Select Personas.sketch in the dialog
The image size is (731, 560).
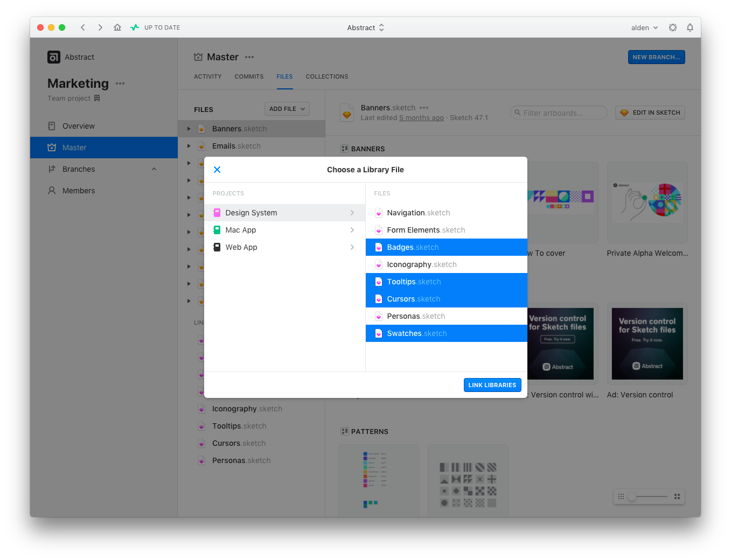click(x=446, y=316)
